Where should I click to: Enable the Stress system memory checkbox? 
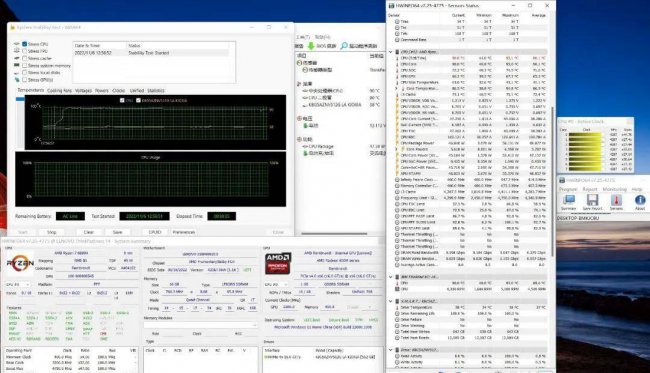[24, 65]
